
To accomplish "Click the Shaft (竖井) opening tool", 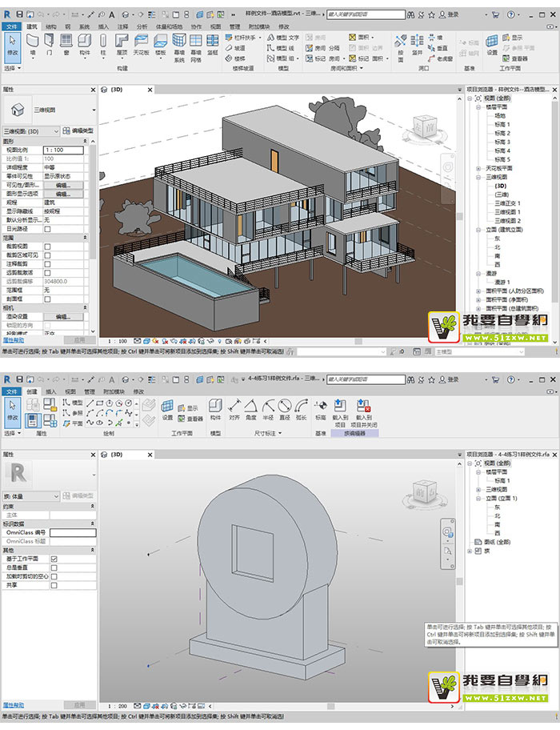I will tap(418, 45).
